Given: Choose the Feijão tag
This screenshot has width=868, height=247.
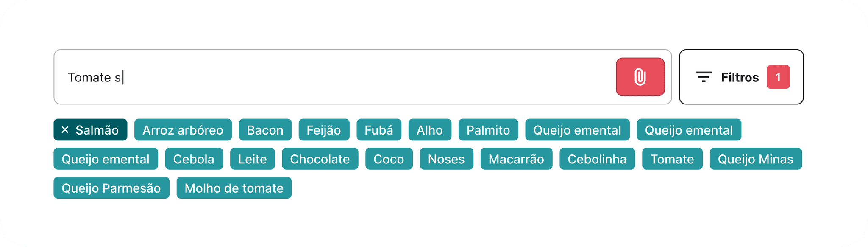Looking at the screenshot, I should click(324, 130).
